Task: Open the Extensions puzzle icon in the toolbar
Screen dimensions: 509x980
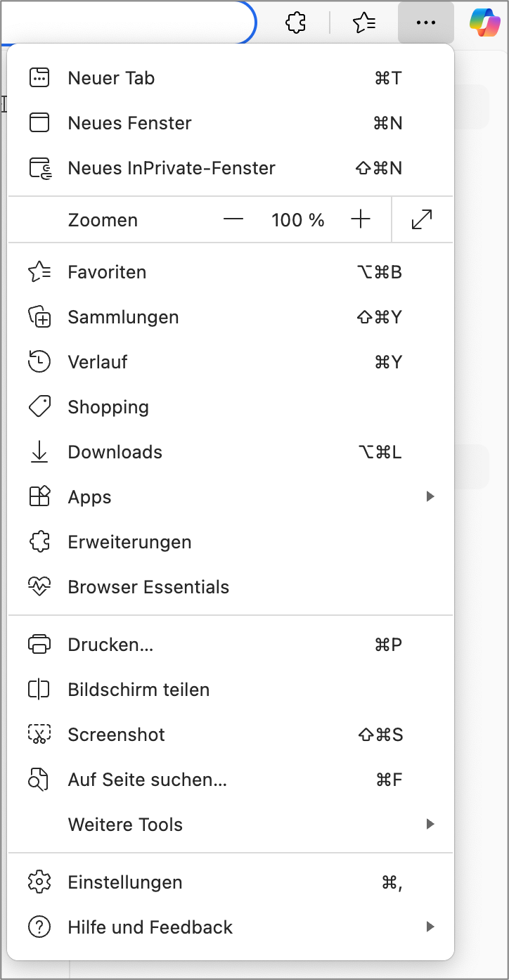Action: tap(296, 22)
